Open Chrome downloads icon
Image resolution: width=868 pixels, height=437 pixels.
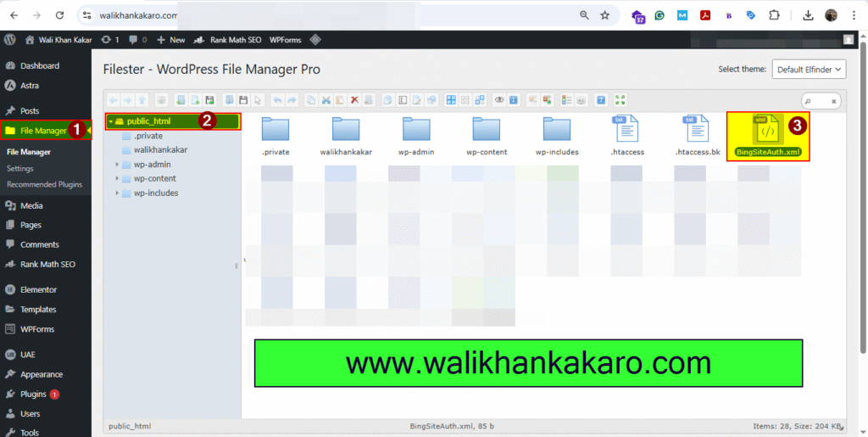(808, 15)
